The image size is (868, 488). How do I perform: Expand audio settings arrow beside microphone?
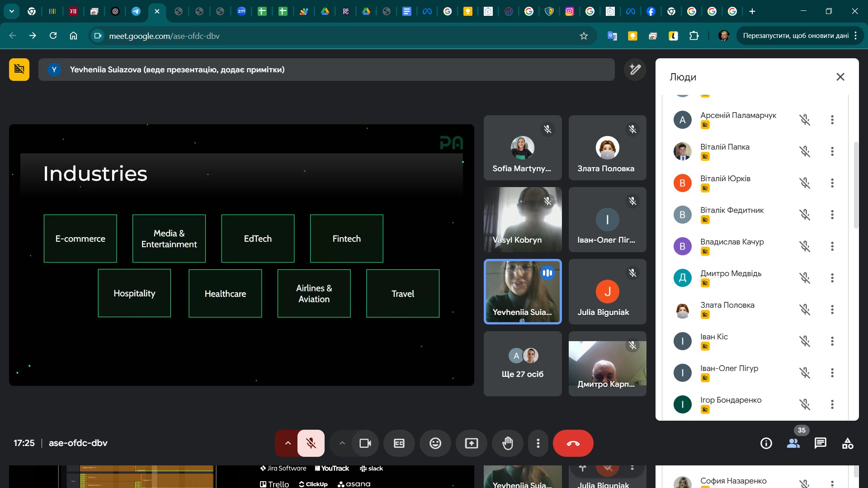(288, 443)
